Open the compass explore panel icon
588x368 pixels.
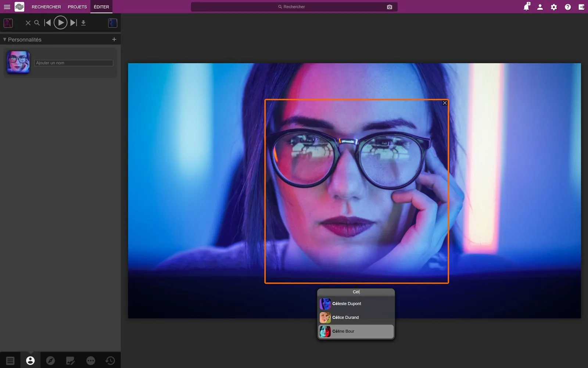50,361
